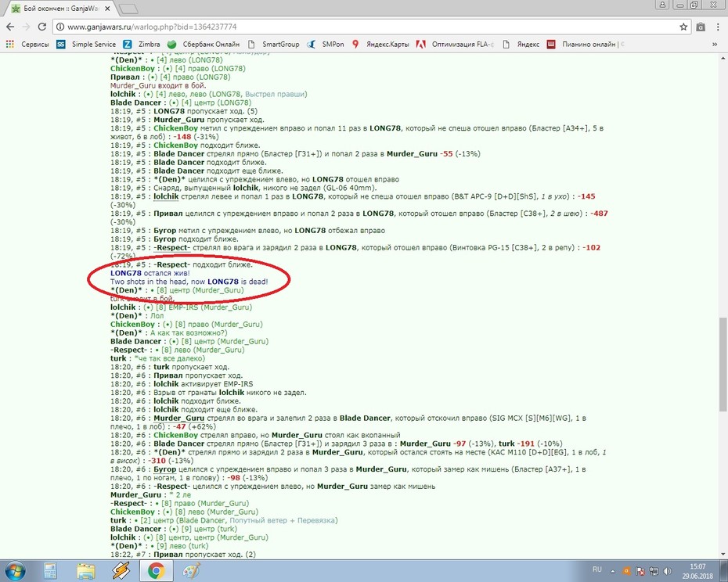The width and height of the screenshot is (728, 582).
Task: Click the browser forward arrow
Action: [x=26, y=27]
